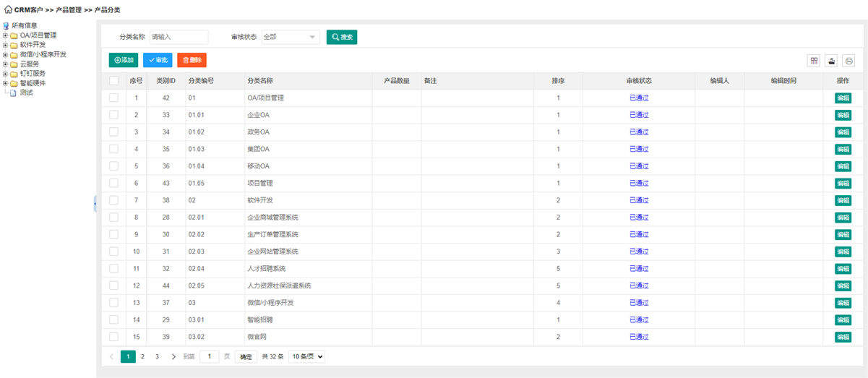Click 已通过 link in 微官网 row

click(x=639, y=337)
